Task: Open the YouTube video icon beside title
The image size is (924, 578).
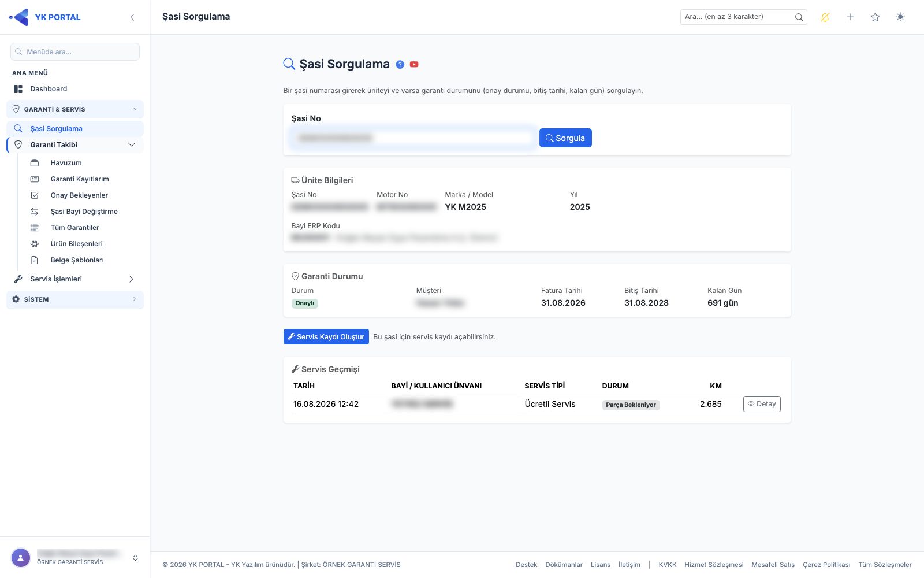Action: tap(414, 65)
